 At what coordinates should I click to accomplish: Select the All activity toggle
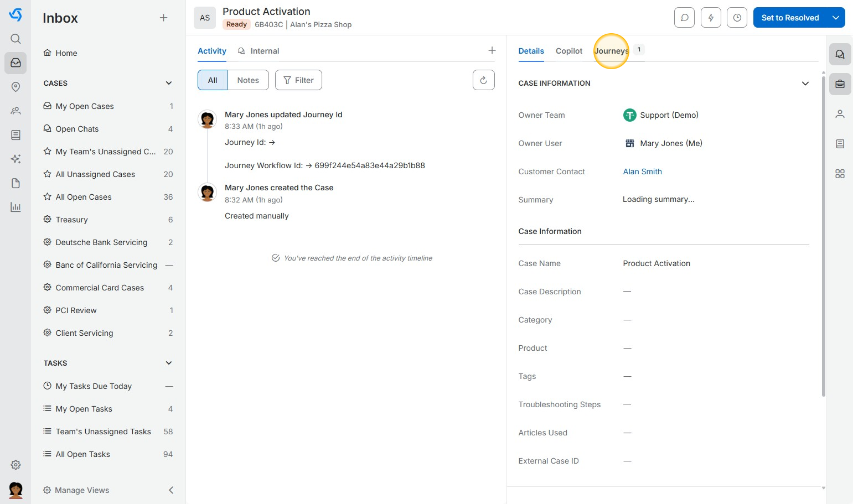[213, 80]
